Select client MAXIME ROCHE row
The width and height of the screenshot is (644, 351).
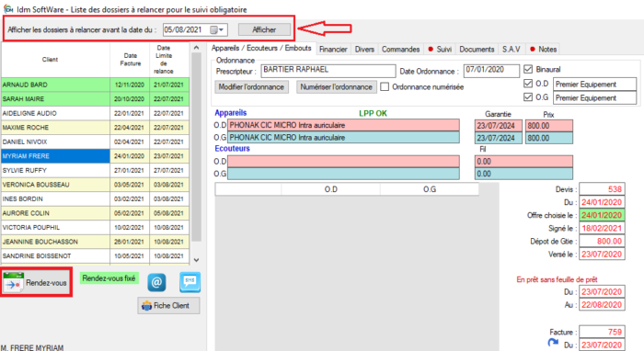pos(96,128)
